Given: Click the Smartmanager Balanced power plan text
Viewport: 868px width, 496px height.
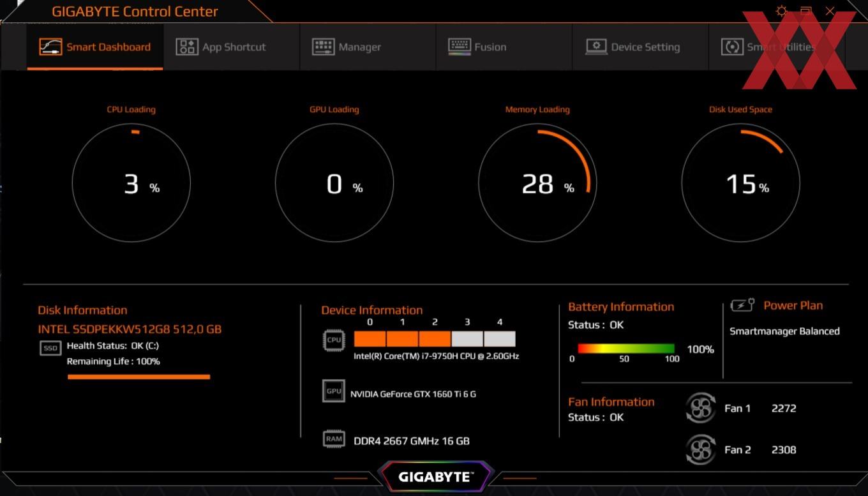Looking at the screenshot, I should click(x=784, y=331).
